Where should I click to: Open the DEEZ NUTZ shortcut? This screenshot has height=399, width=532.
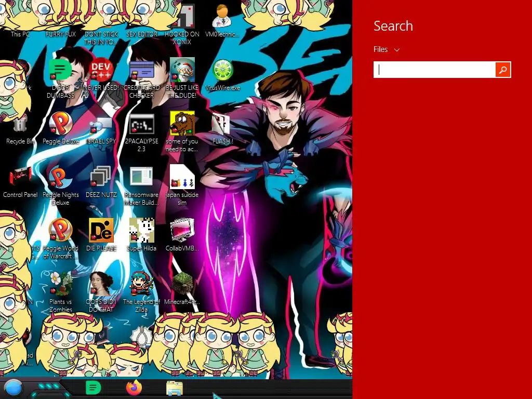click(x=101, y=181)
